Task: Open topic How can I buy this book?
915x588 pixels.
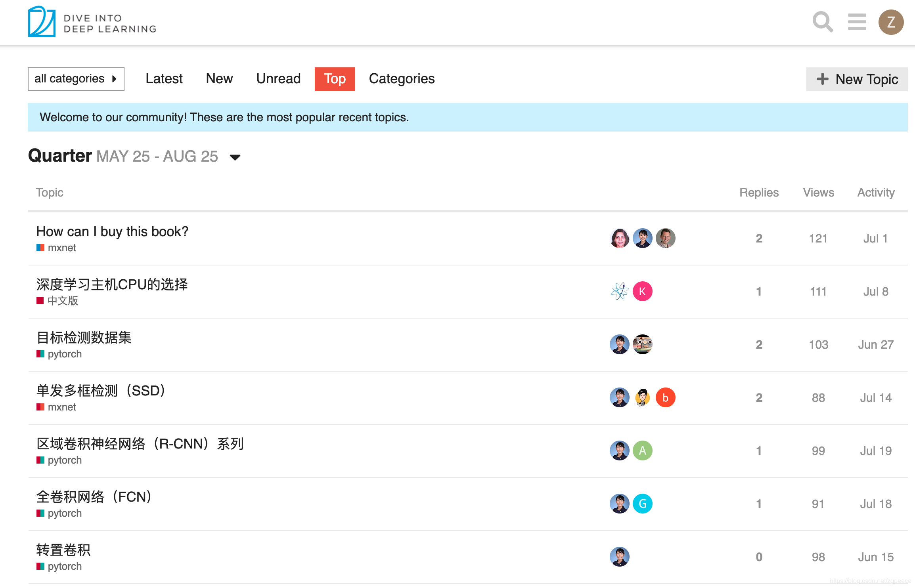Action: [112, 231]
